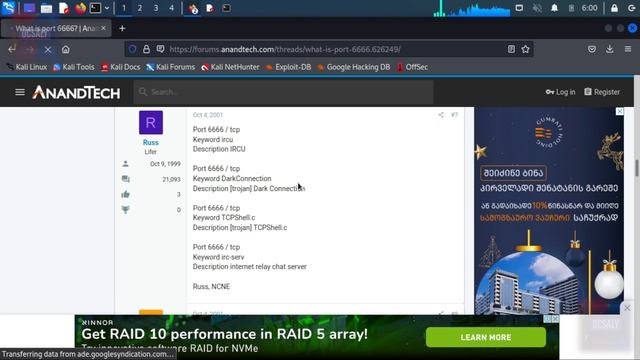Open tracking protection shield in URL bar
Image resolution: width=640 pixels, height=360 pixels.
tap(132, 49)
